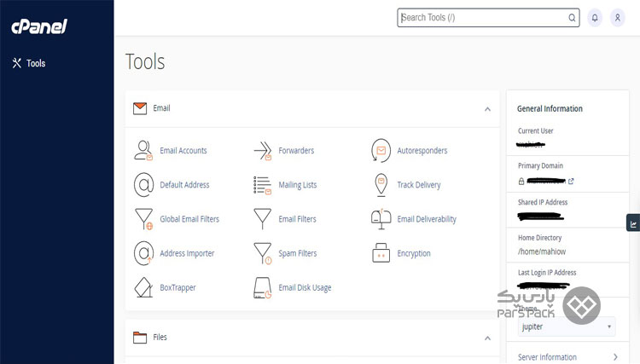The width and height of the screenshot is (640, 364).
Task: Select Tools in the left sidebar
Action: [x=29, y=63]
